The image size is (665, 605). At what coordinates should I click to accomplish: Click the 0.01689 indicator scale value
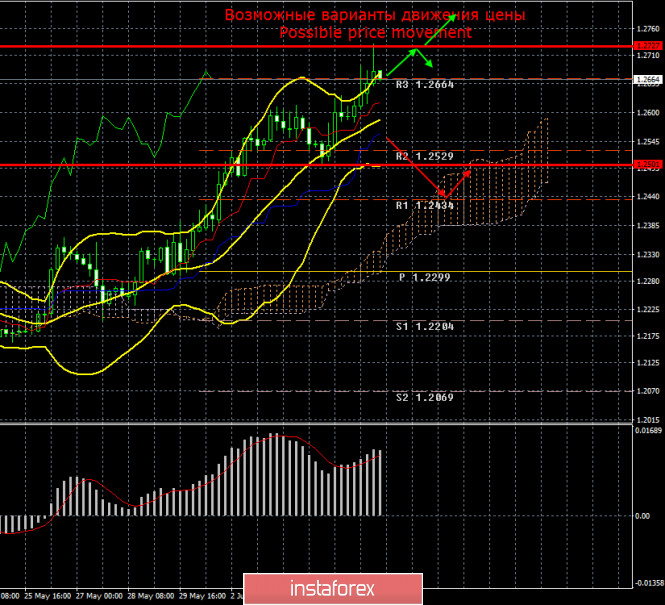(648, 431)
